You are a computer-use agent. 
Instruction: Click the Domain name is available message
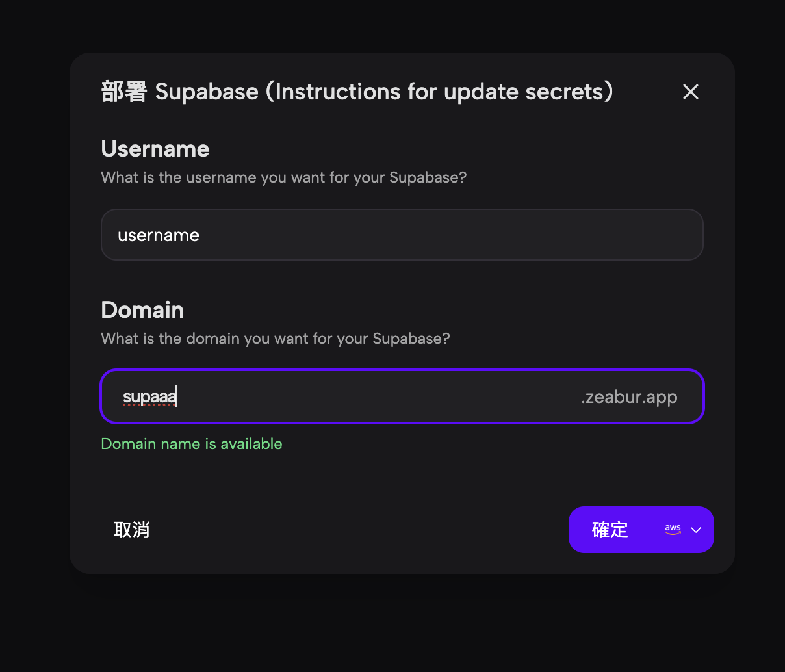pyautogui.click(x=191, y=443)
